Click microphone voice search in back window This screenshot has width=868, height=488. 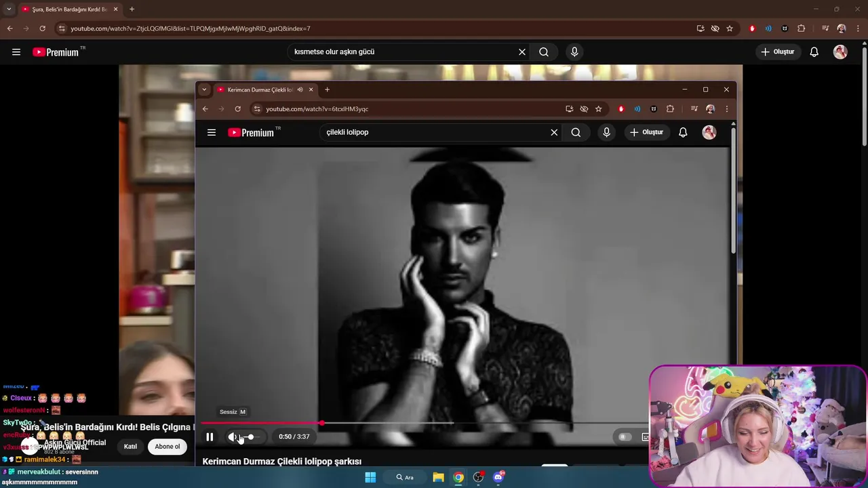574,52
